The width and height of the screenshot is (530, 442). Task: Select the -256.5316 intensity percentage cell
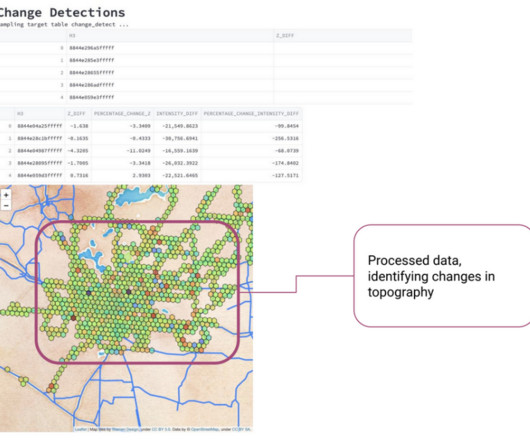coord(251,138)
